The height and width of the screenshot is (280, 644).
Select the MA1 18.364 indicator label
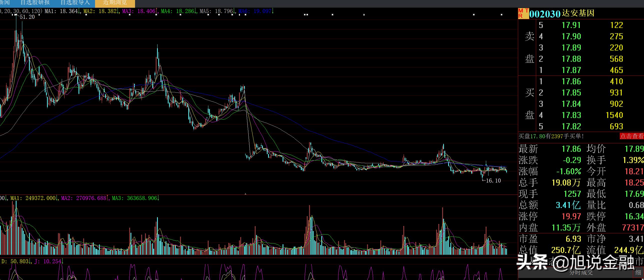[x=62, y=11]
